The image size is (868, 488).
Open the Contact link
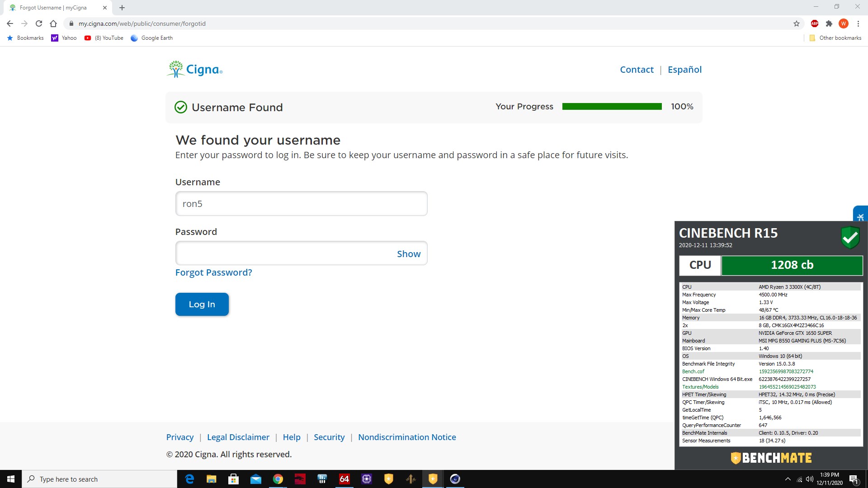(637, 70)
